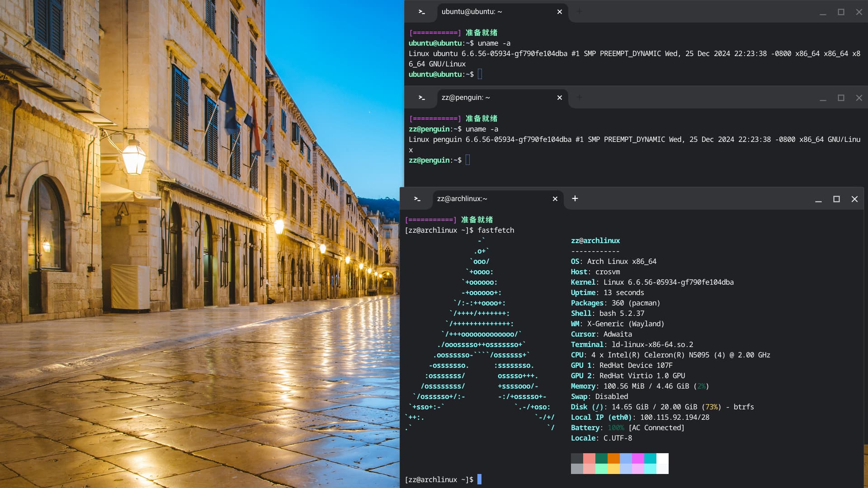Click '准备就绪' status in ubuntu window
The image size is (868, 488).
tap(481, 33)
